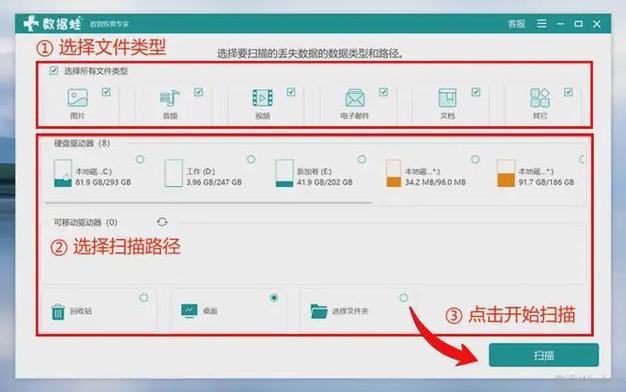Click the 视频 (video) film icon
This screenshot has width=626, height=392.
pyautogui.click(x=263, y=98)
